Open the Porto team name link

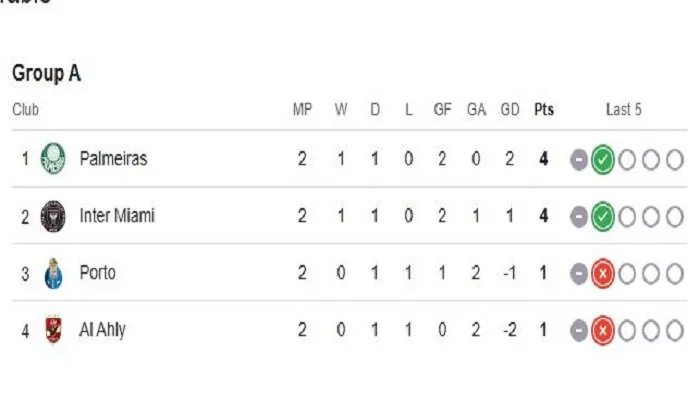click(x=97, y=273)
